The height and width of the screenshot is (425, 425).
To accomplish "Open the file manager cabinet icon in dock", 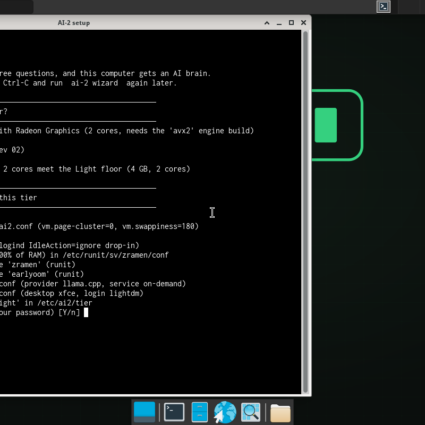I will (x=200, y=412).
